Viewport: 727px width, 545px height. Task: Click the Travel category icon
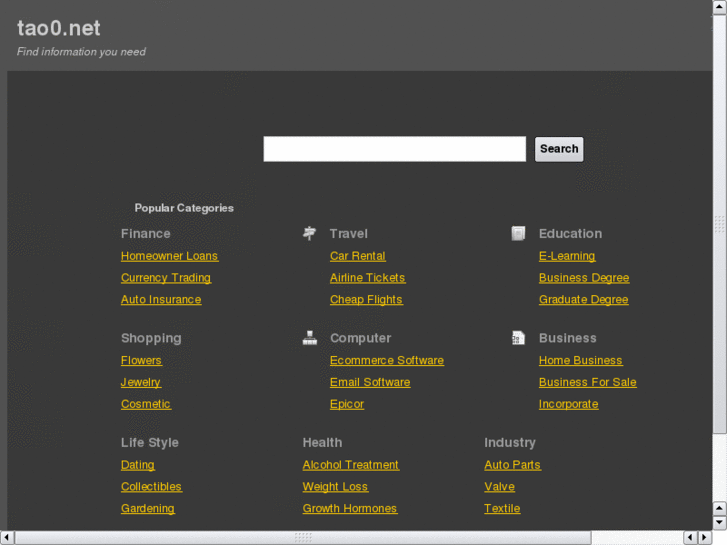310,233
